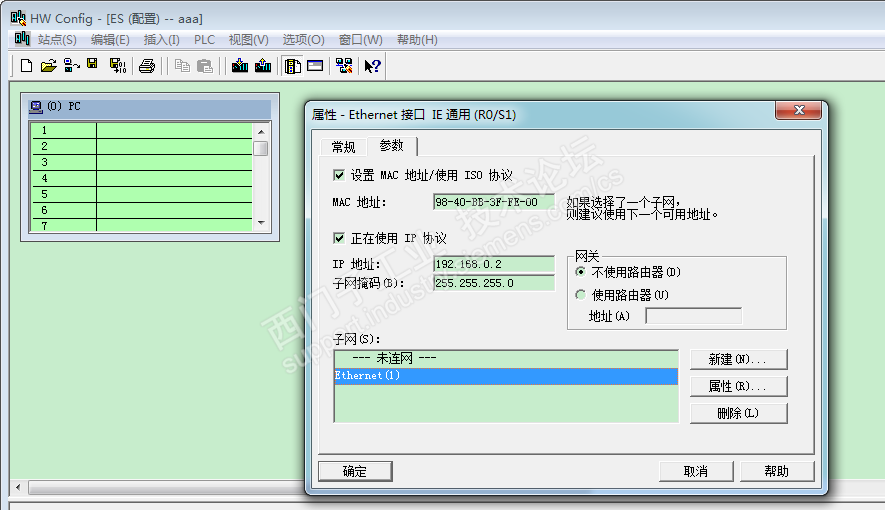The image size is (885, 510).
Task: Click the gateway 地址(A) input field
Action: click(694, 316)
